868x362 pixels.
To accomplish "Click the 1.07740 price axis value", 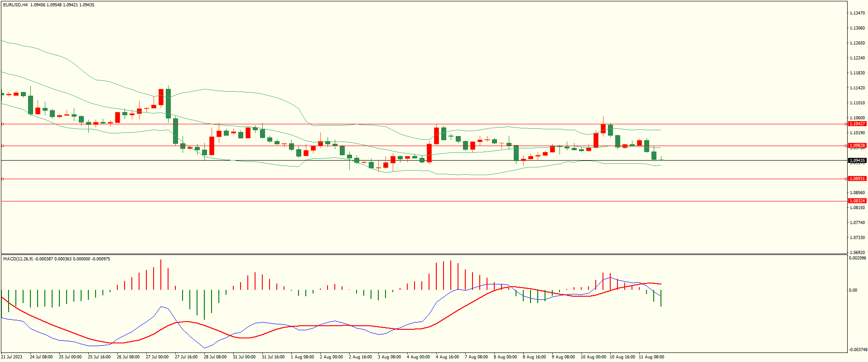I will (857, 223).
